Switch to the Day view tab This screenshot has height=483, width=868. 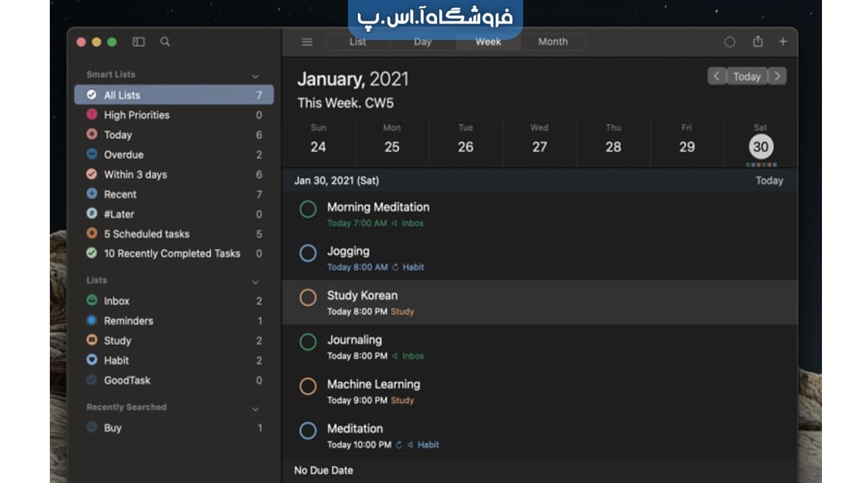coord(422,42)
